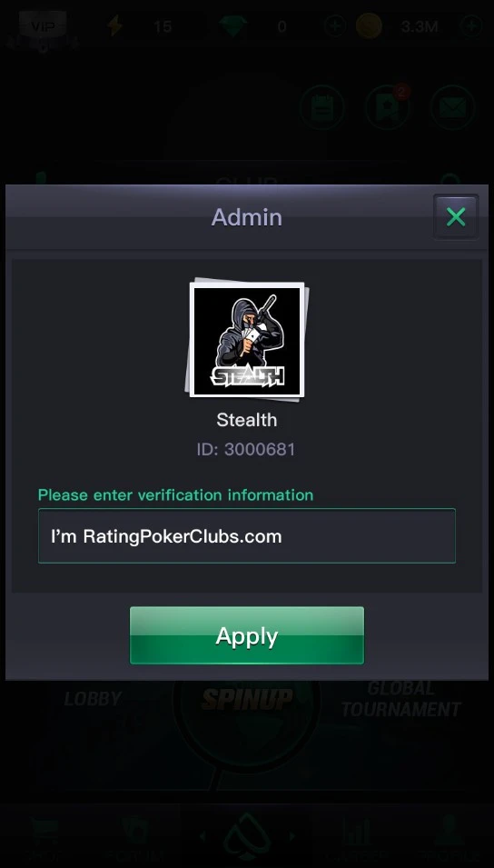Screen dimensions: 494x868
Task: Open the starred bookmark icon with badge
Action: click(x=387, y=107)
